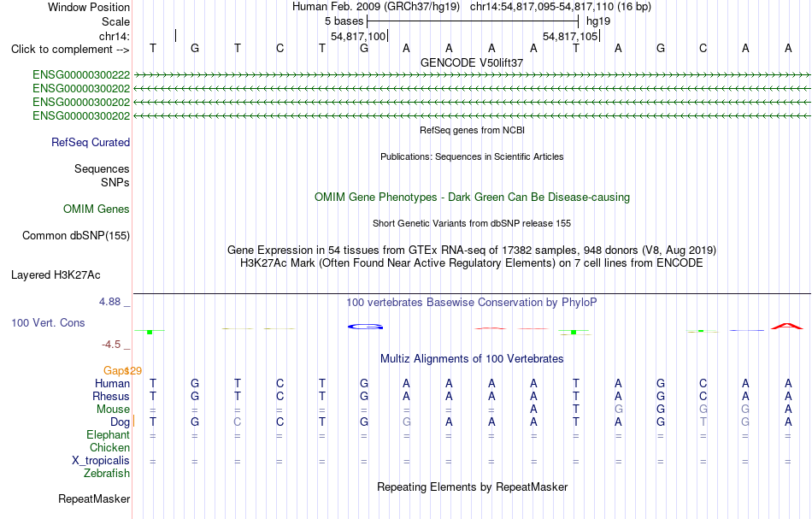Click the Scale label
This screenshot has height=519, width=812.
[x=115, y=21]
